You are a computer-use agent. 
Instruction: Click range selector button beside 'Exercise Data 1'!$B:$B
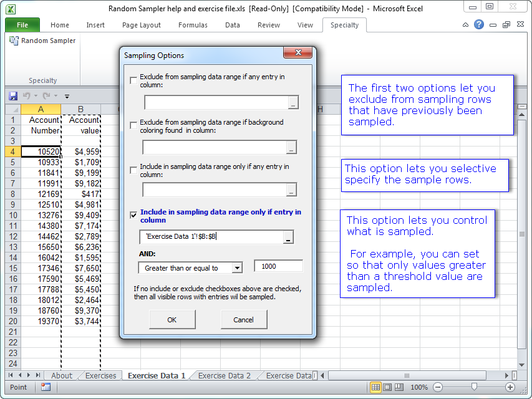(x=287, y=238)
